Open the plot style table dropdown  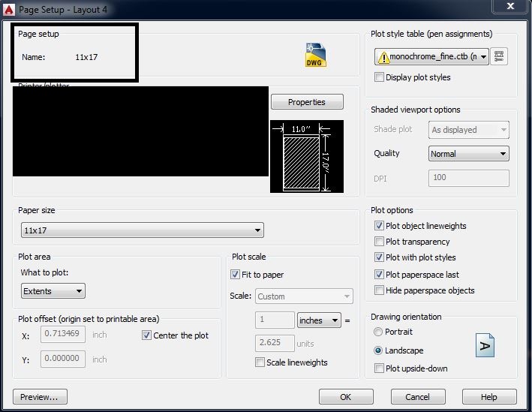431,56
